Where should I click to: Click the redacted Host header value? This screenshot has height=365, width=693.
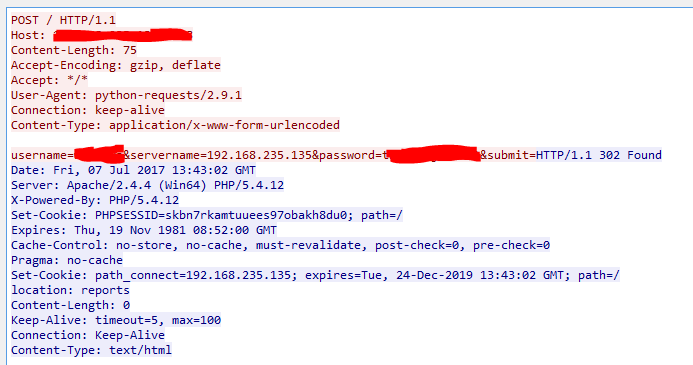click(122, 35)
